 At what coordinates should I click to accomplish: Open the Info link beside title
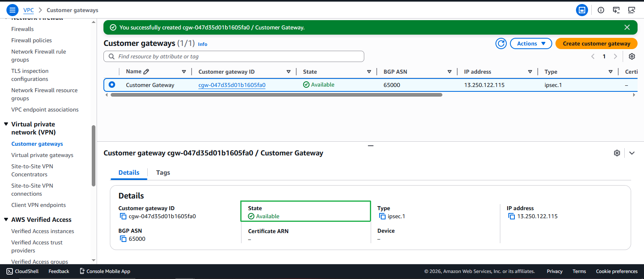pyautogui.click(x=202, y=44)
